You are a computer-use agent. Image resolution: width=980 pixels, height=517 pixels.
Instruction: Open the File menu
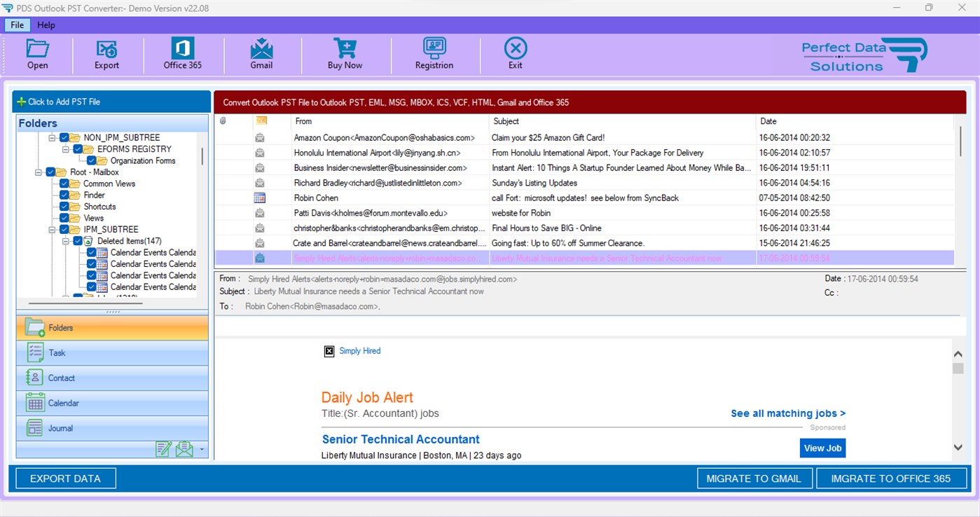pyautogui.click(x=16, y=25)
